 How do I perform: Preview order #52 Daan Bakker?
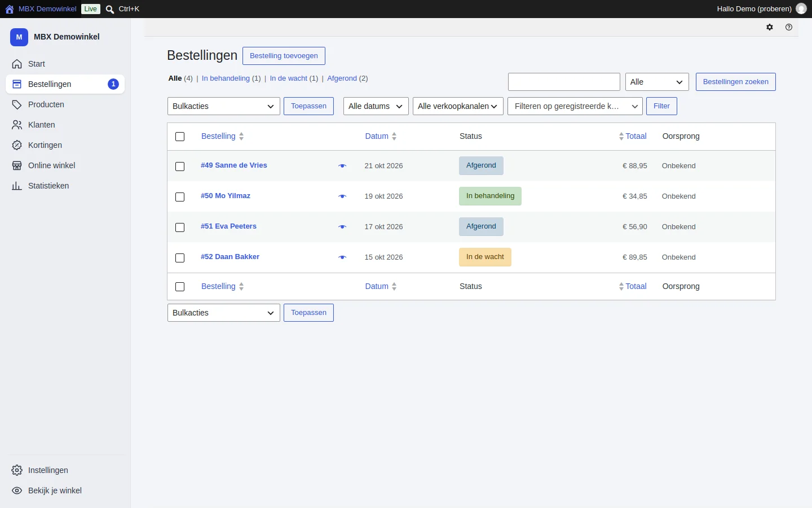pyautogui.click(x=342, y=257)
